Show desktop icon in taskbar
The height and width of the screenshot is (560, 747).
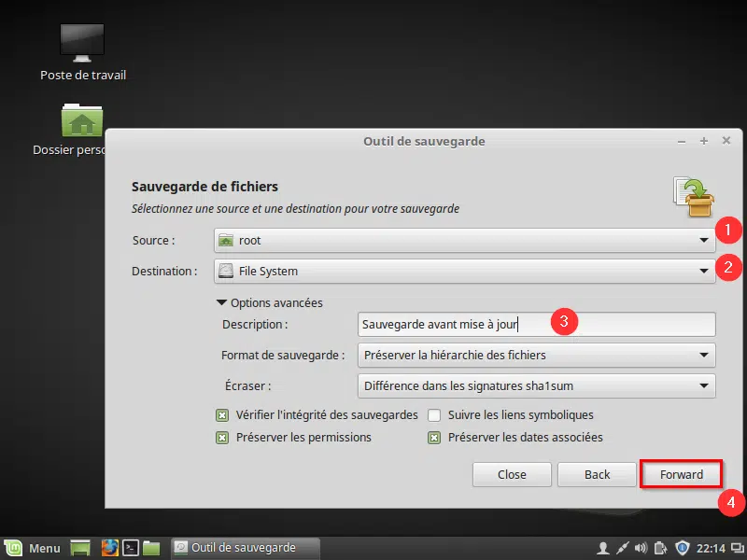point(80,548)
